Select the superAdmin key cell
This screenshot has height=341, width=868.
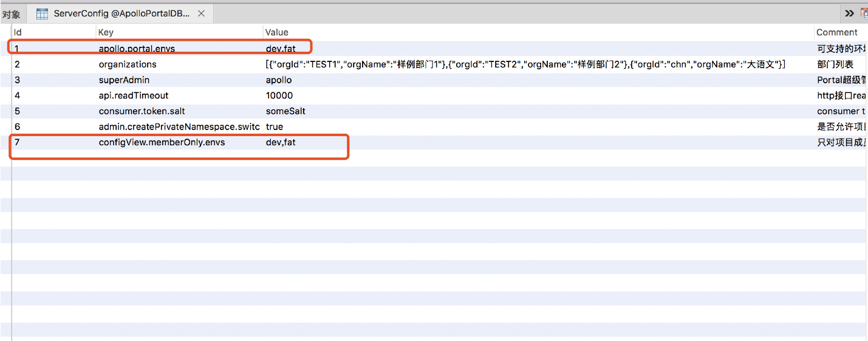click(x=179, y=80)
